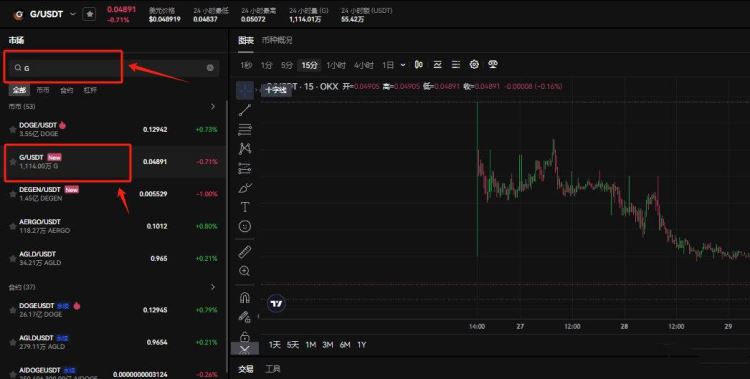Expand the spot (53) section chevron
Viewport: 750px width, 379px height.
tap(213, 106)
